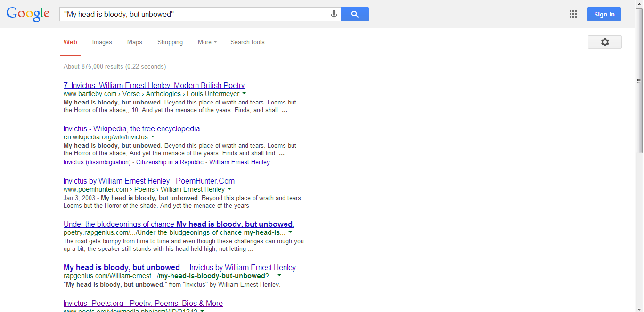Click the Sign in button
This screenshot has width=644, height=312.
click(x=604, y=14)
